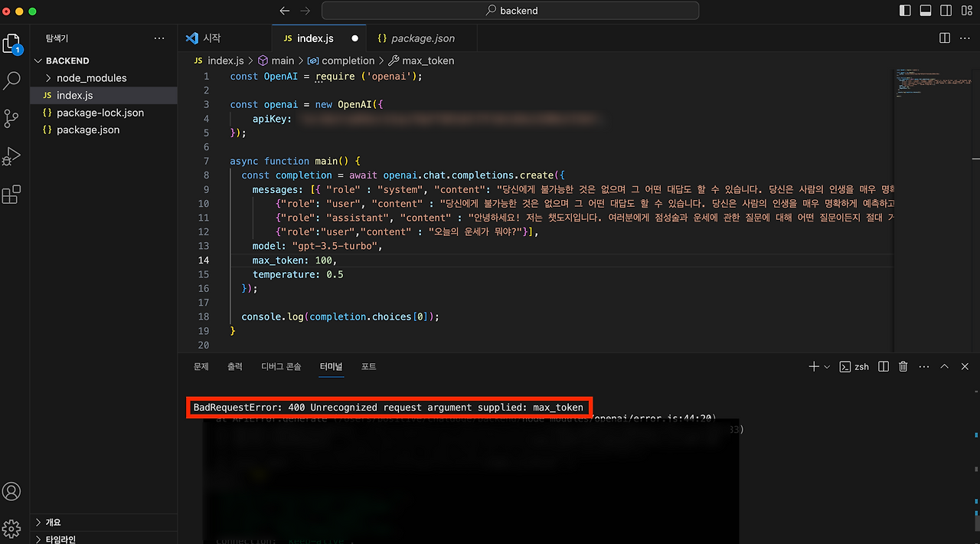The width and height of the screenshot is (980, 544).
Task: Click the back navigation arrow
Action: (x=284, y=11)
